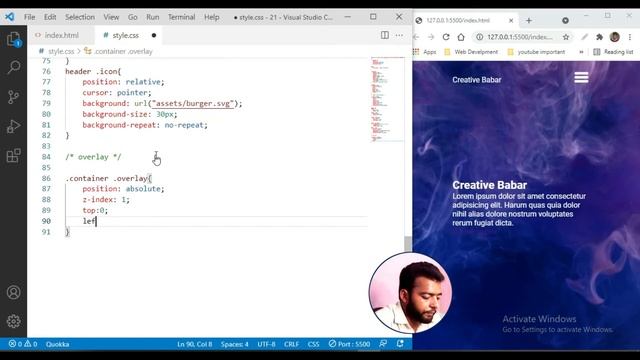Viewport: 640px width, 360px height.
Task: Bookmark this page with star icon
Action: pos(566,37)
